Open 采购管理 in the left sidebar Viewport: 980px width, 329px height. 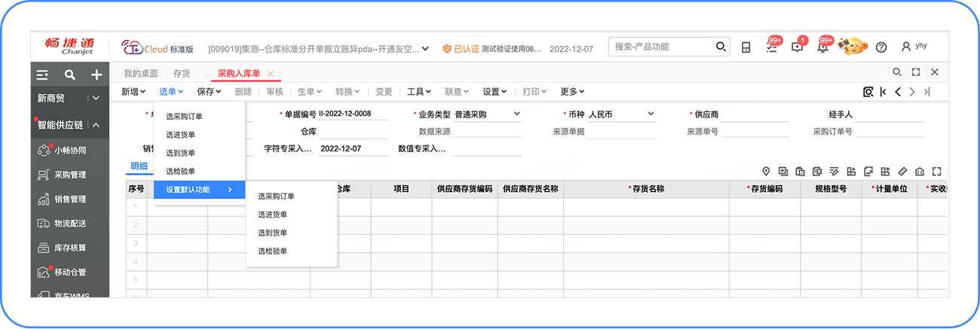(x=69, y=175)
